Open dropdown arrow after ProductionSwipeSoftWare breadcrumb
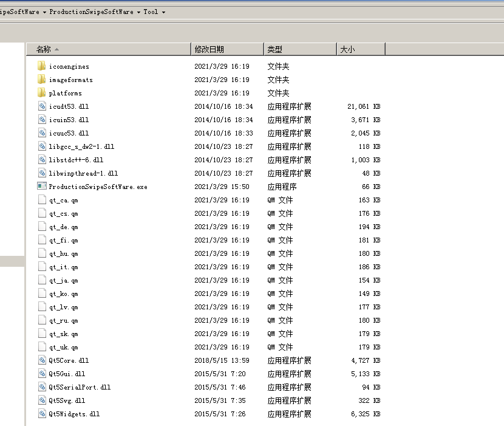This screenshot has height=426, width=504. coord(138,12)
